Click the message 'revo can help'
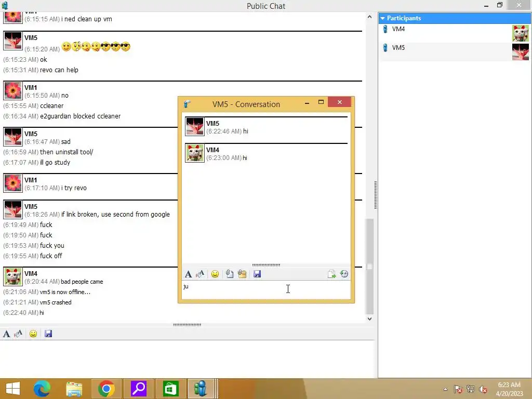Image resolution: width=532 pixels, height=399 pixels. [59, 70]
